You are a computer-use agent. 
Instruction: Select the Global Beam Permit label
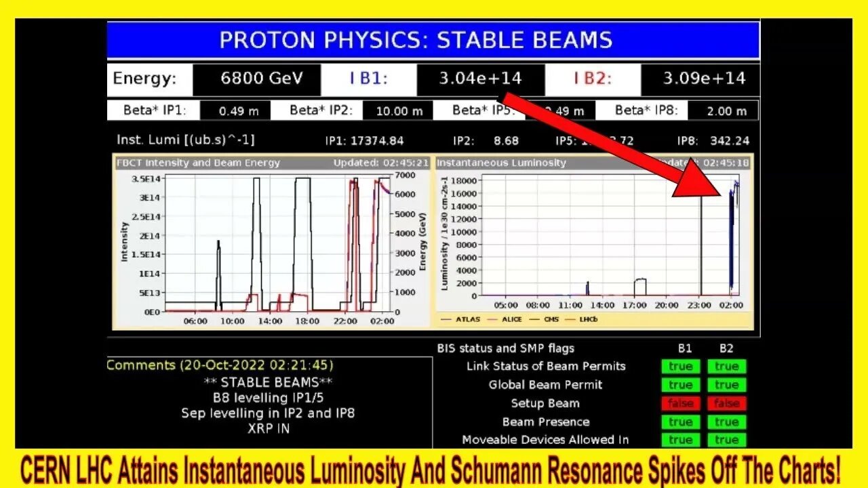click(546, 385)
